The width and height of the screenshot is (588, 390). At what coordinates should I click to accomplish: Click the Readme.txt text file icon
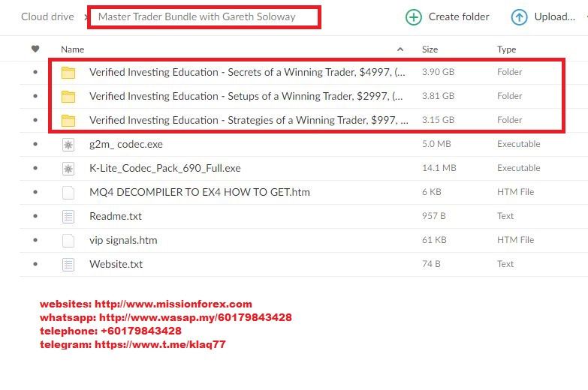click(68, 217)
